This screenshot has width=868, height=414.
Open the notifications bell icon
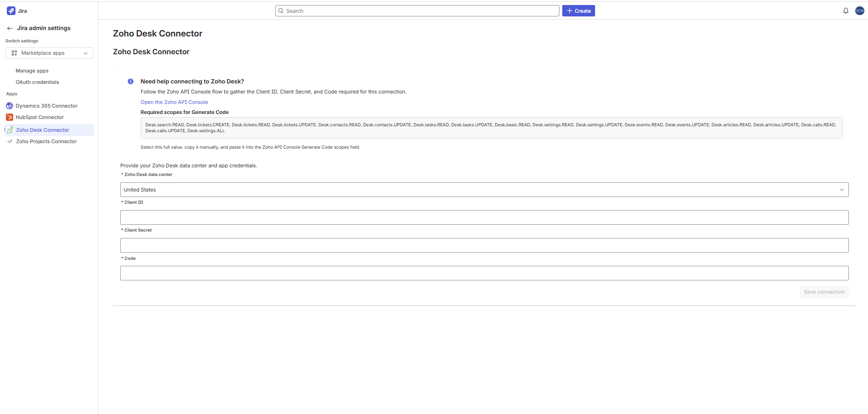[x=846, y=10]
